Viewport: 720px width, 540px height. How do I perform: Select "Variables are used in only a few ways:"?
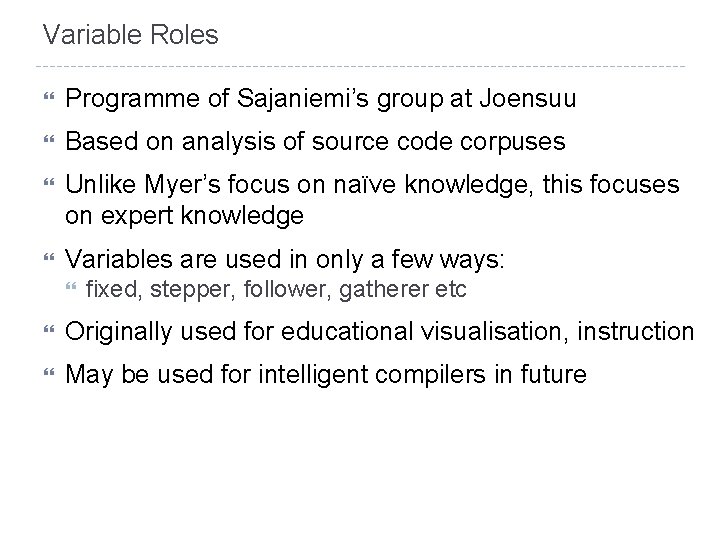[x=285, y=262]
